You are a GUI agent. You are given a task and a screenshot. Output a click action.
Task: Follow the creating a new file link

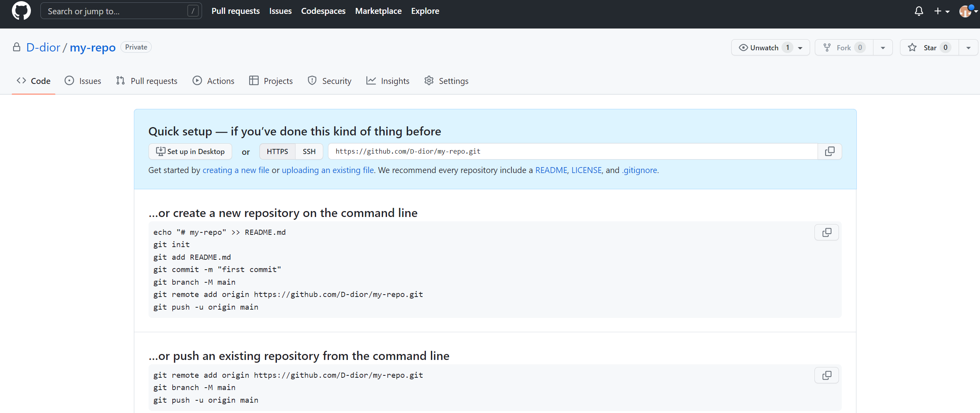pyautogui.click(x=236, y=170)
